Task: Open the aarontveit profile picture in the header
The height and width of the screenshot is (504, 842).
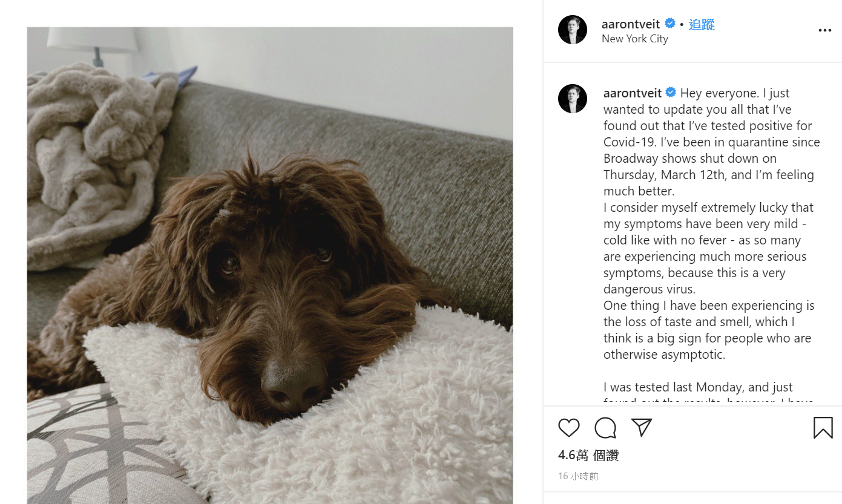Action: tap(573, 30)
